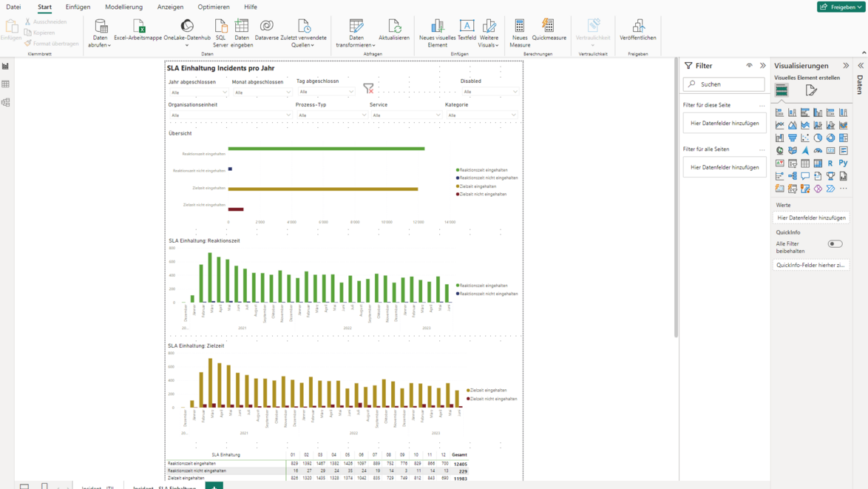The image size is (868, 489).
Task: Select the matrix visual icon
Action: click(x=817, y=162)
